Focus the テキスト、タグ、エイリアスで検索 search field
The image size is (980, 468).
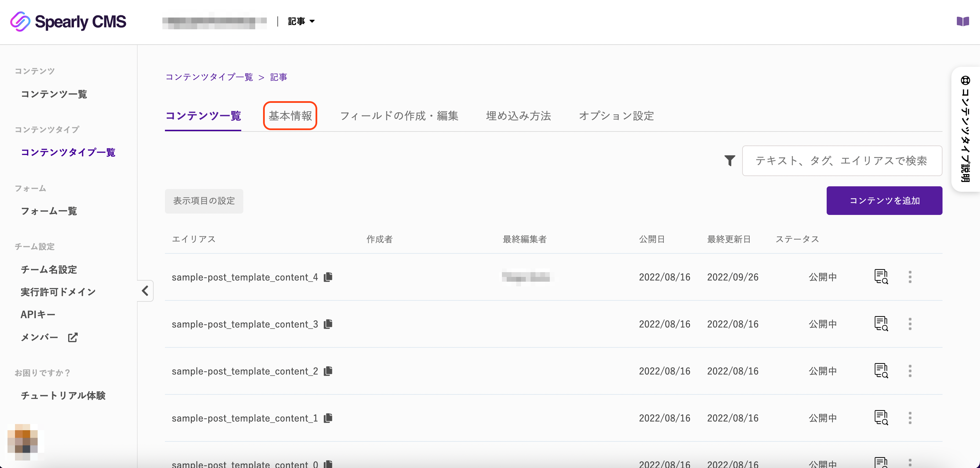point(842,161)
